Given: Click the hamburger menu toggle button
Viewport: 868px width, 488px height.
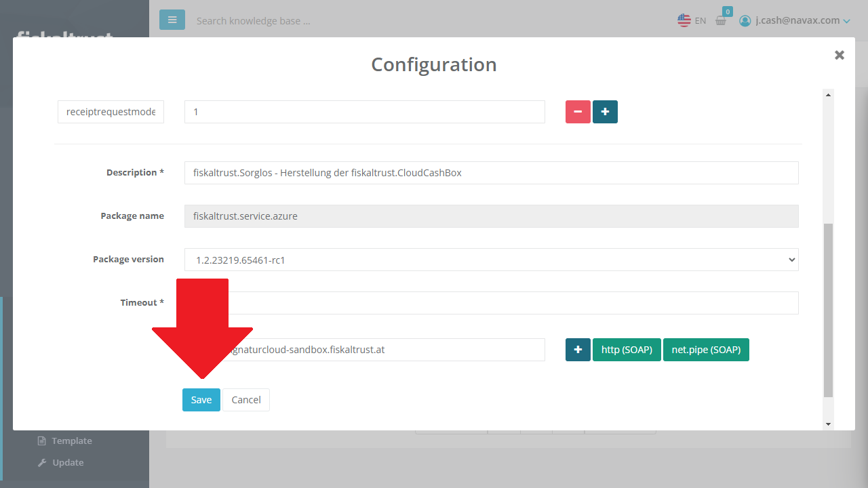Looking at the screenshot, I should point(172,20).
